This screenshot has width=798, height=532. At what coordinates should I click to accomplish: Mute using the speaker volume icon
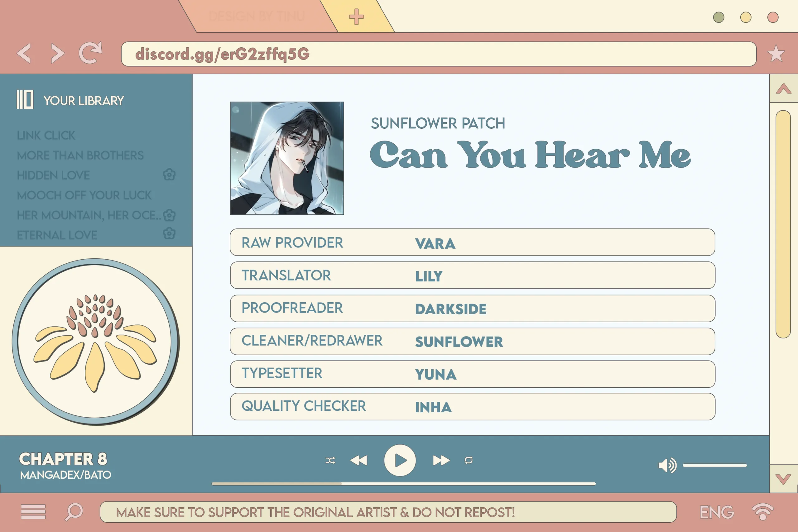667,465
